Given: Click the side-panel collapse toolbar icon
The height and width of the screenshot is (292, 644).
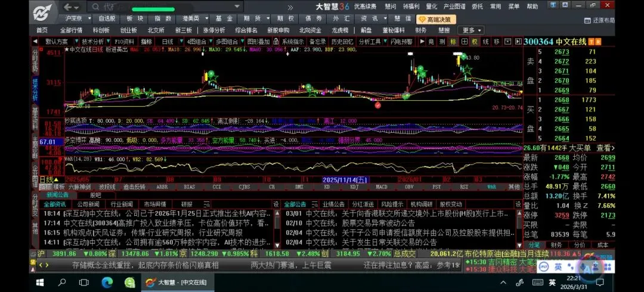Looking at the screenshot, I should pos(518,42).
